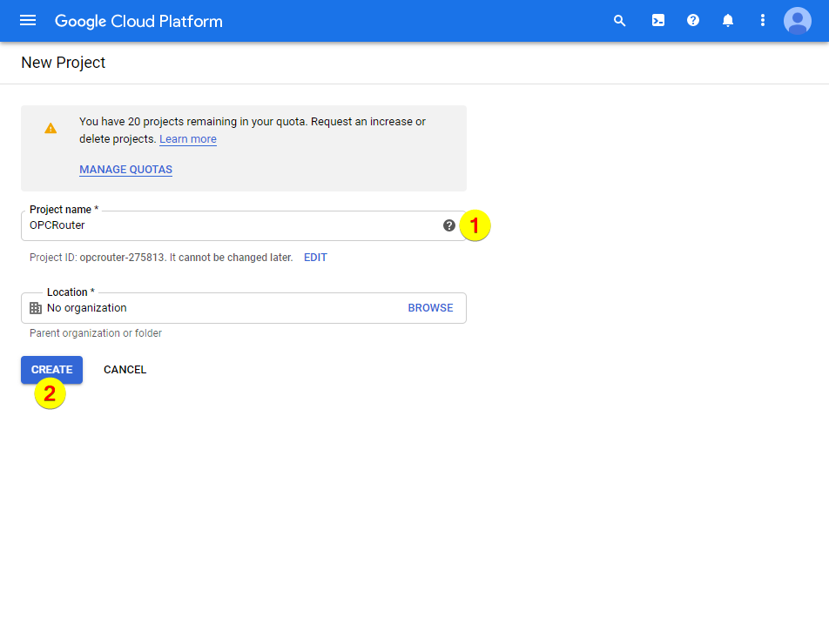Click the yellow step 1 marker

[x=475, y=225]
